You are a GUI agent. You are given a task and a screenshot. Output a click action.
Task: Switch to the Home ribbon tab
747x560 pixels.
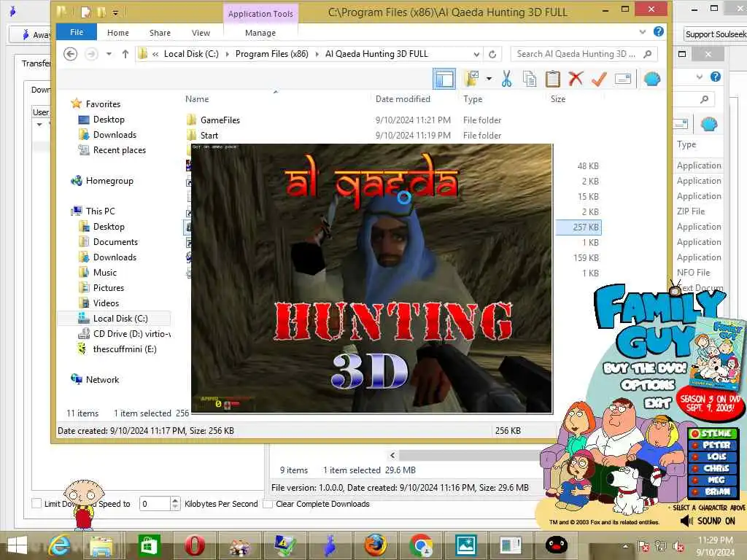coord(117,32)
